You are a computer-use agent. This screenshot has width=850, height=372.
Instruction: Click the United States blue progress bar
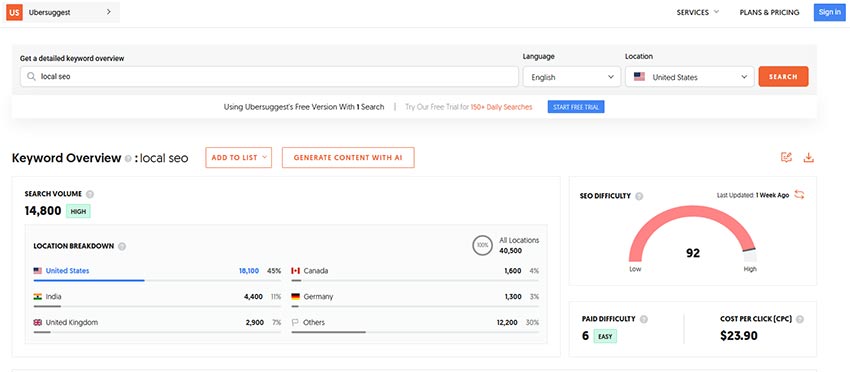(x=89, y=280)
